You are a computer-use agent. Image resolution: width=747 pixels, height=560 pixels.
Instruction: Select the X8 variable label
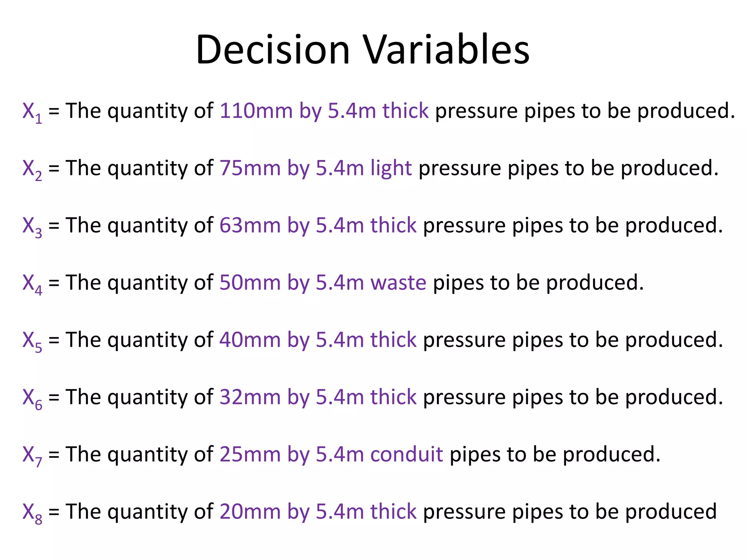click(x=32, y=512)
